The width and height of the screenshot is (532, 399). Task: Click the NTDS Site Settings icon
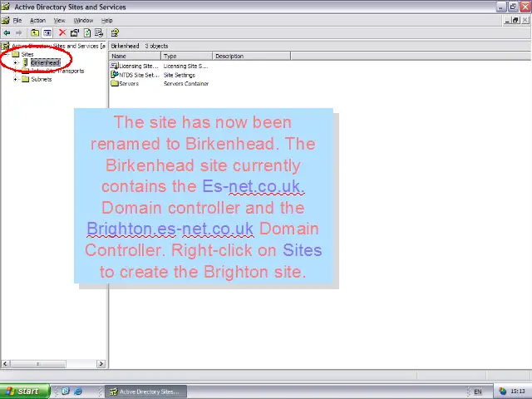pos(115,75)
